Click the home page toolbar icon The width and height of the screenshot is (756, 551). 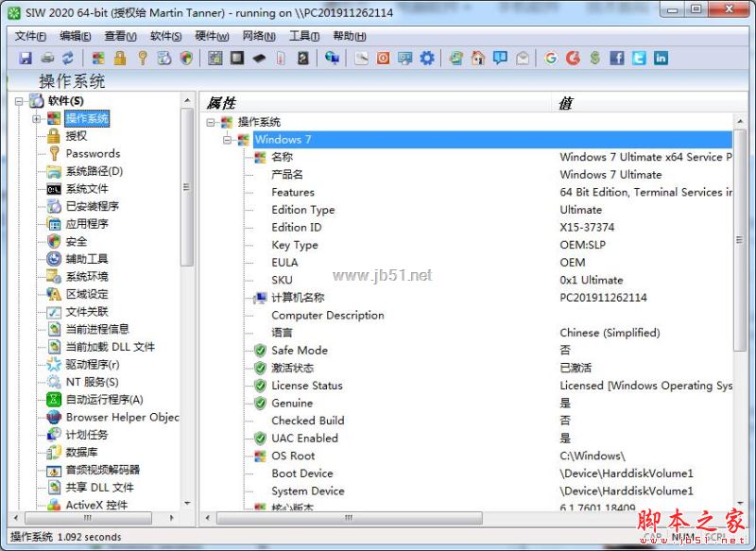[x=478, y=59]
